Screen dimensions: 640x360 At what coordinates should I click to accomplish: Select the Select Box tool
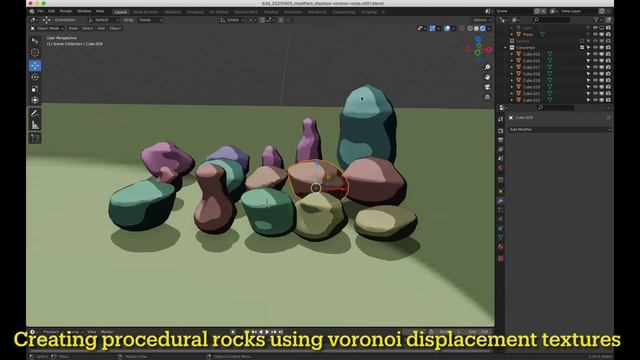click(35, 41)
